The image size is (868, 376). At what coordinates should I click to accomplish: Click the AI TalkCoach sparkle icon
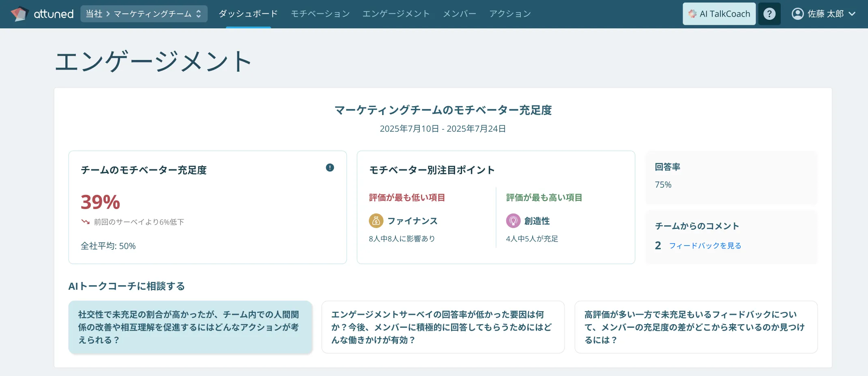click(692, 14)
